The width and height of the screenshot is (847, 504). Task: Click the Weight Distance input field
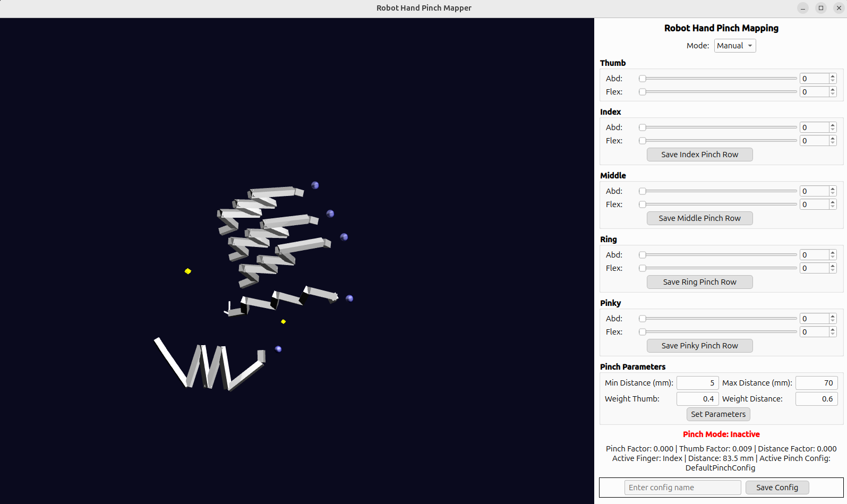817,399
